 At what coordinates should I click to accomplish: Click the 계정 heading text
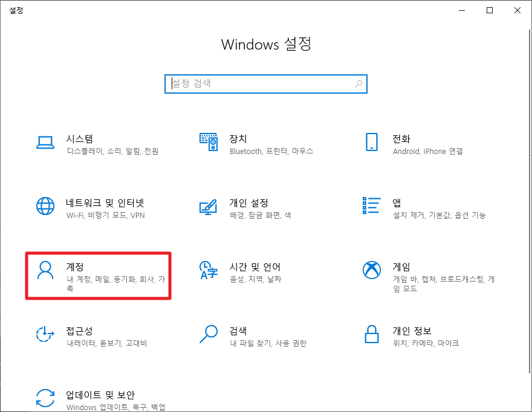[75, 267]
